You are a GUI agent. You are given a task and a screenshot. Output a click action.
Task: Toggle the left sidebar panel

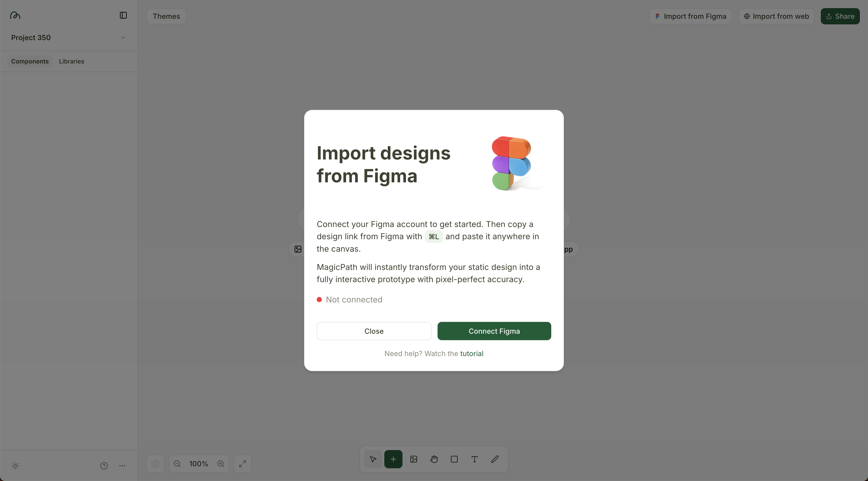tap(123, 15)
